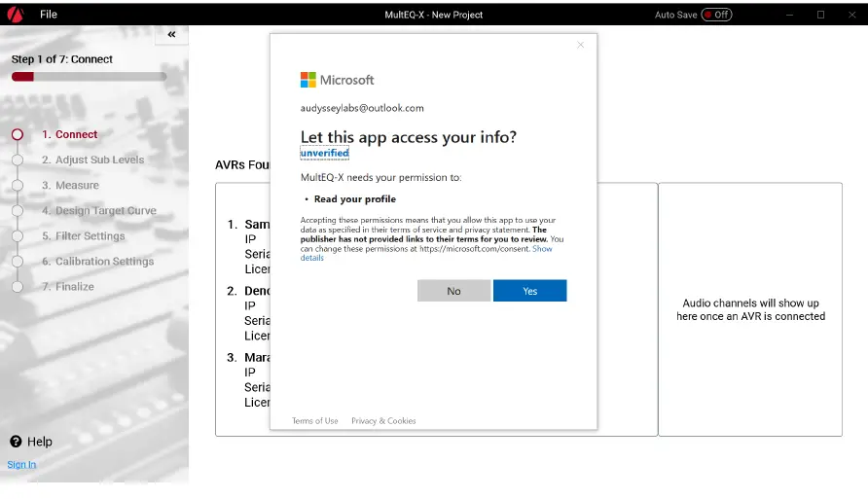Image resolution: width=868 pixels, height=499 pixels.
Task: Select step 5 circle marker
Action: tap(18, 236)
